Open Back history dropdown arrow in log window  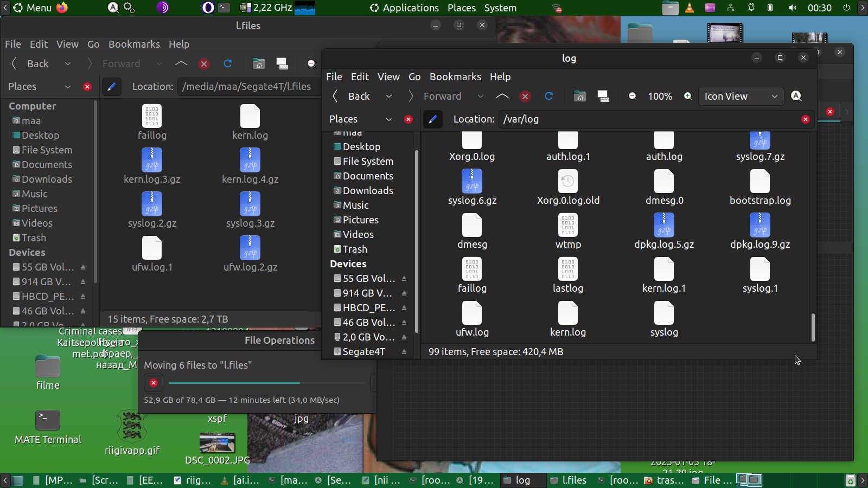coord(389,96)
